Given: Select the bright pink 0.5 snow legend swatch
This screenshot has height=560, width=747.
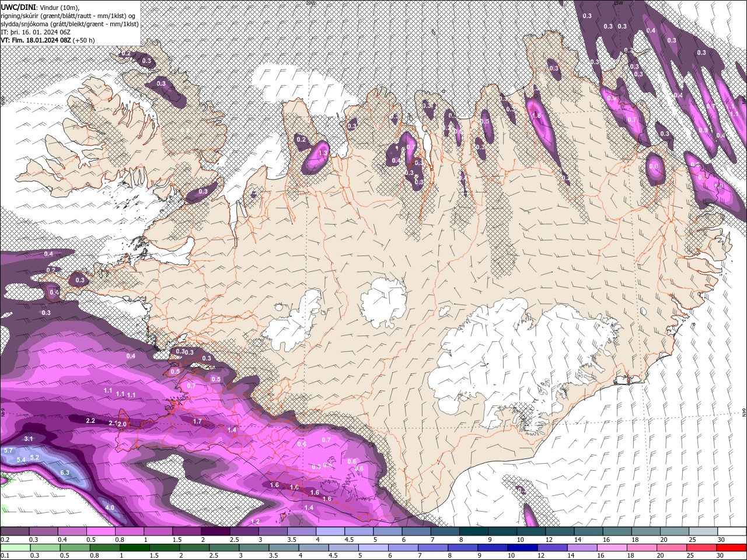Looking at the screenshot, I should (100, 531).
